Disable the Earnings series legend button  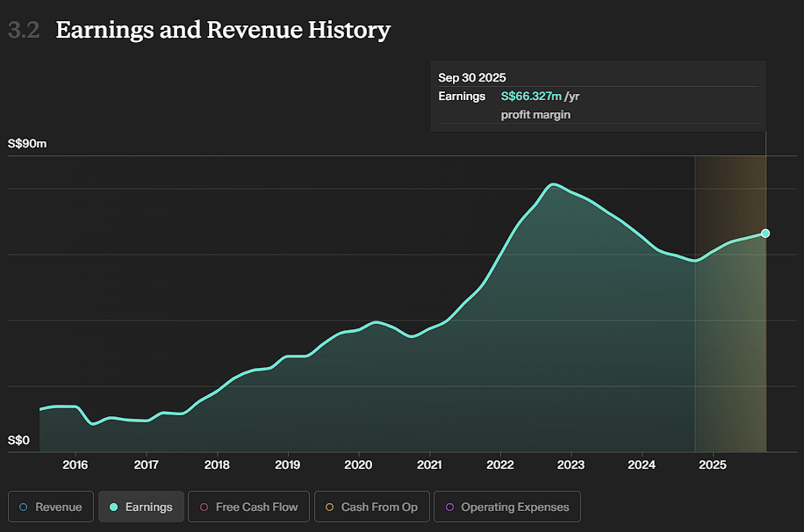pos(141,507)
